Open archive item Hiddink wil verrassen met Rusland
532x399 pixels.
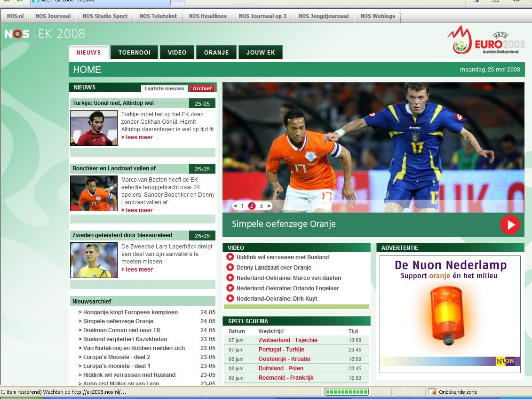(129, 375)
